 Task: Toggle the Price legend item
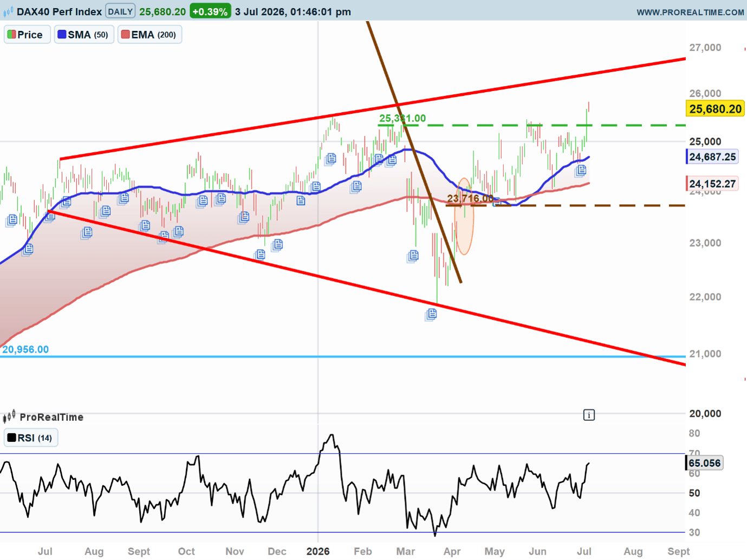tap(27, 35)
